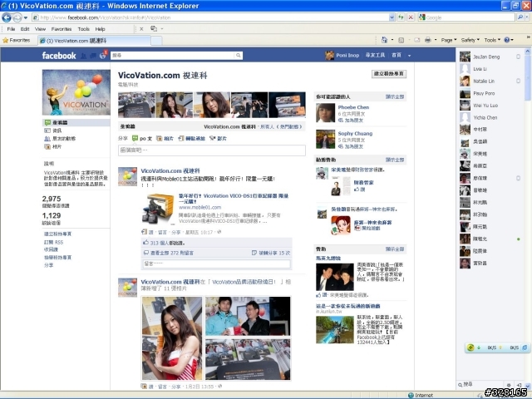532x399 pixels.
Task: Open the Safety dropdown menu
Action: pyautogui.click(x=470, y=40)
